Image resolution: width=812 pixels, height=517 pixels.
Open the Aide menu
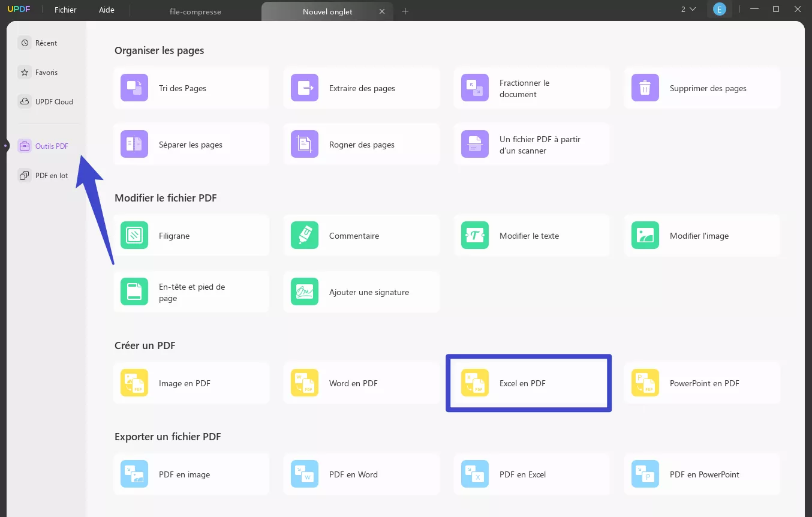pyautogui.click(x=107, y=10)
